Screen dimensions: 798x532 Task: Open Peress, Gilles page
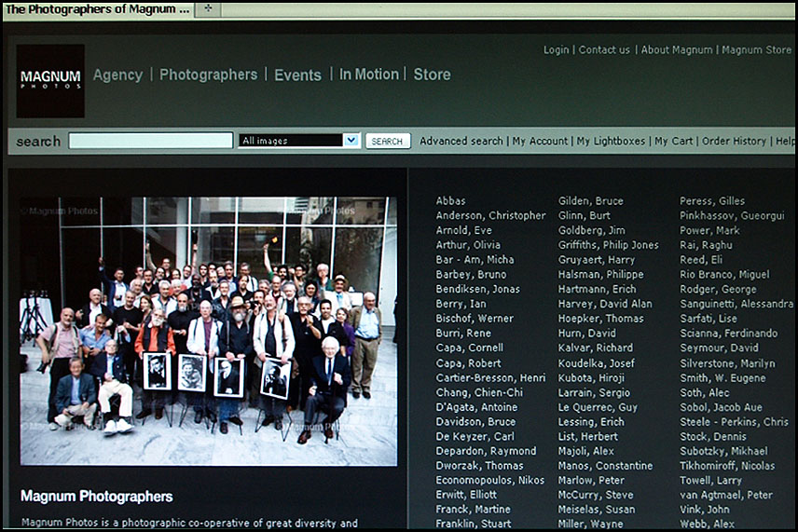point(712,201)
